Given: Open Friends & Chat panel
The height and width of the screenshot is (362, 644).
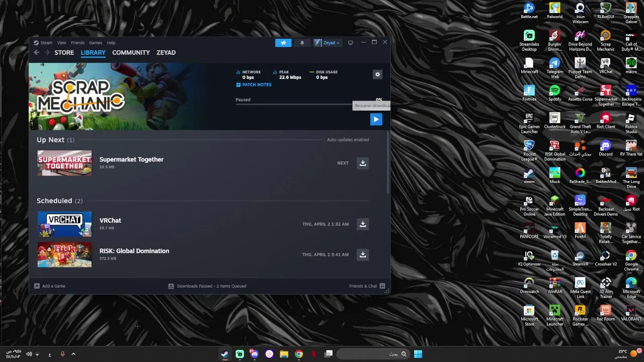Looking at the screenshot, I should click(367, 286).
